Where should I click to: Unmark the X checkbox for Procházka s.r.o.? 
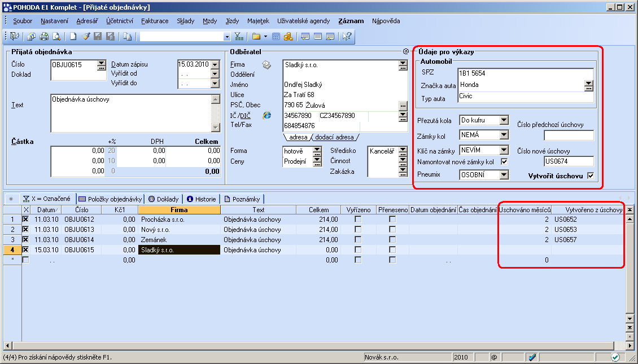[x=26, y=219]
